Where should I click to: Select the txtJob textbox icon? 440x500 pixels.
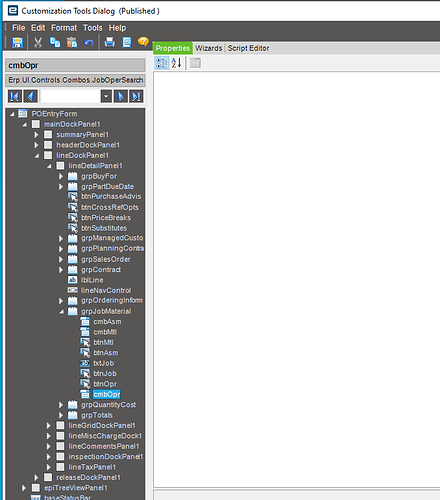(x=85, y=363)
